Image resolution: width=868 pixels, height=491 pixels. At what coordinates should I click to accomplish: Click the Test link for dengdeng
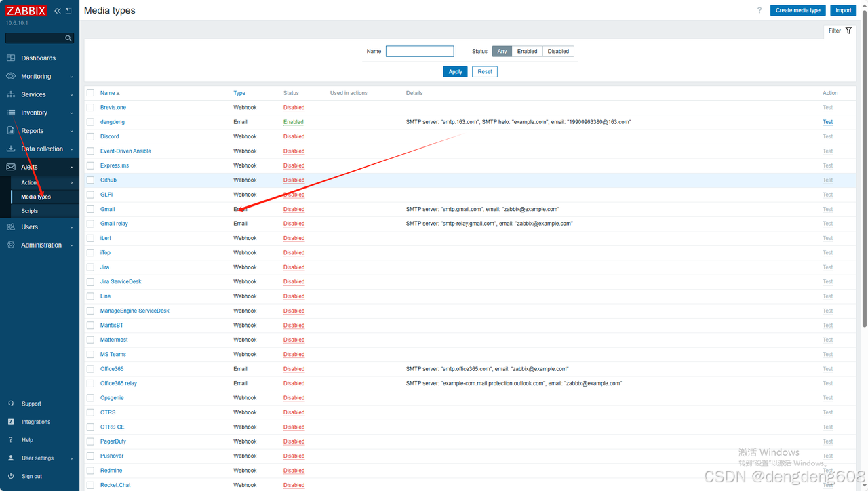[x=827, y=122]
